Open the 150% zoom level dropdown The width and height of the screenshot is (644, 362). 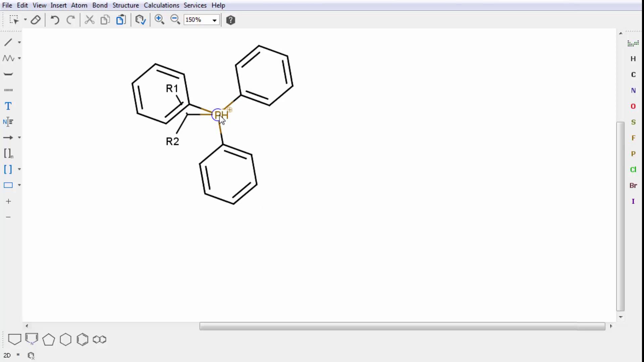[214, 20]
